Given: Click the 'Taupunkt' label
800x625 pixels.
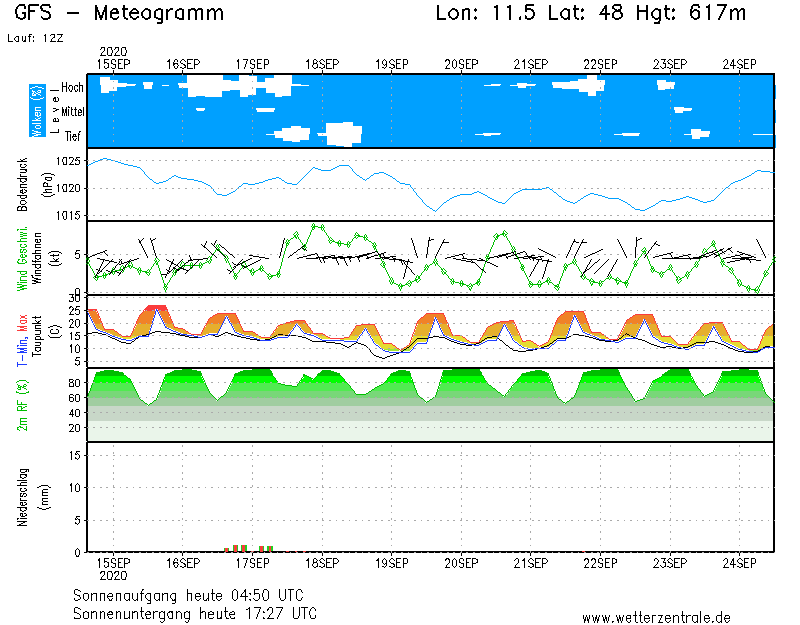Looking at the screenshot, I should point(37,337).
